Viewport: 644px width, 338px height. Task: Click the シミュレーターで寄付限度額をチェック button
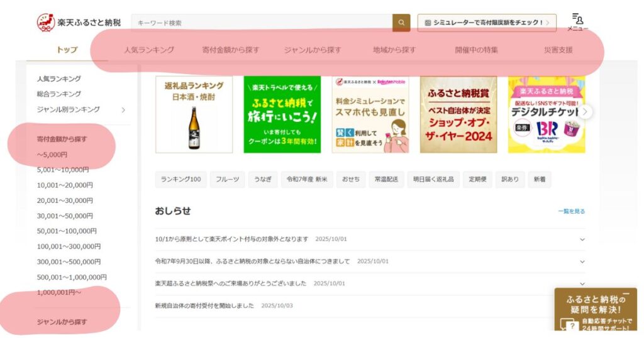(487, 23)
